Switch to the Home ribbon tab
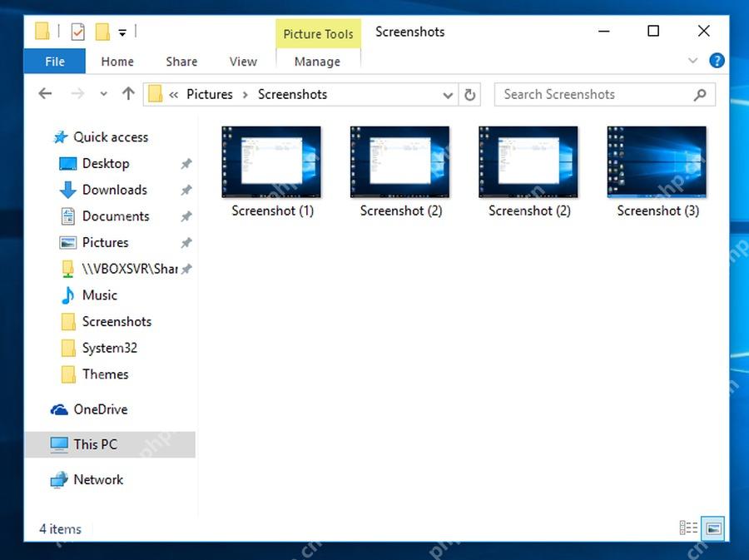Screen dimensions: 749x560 117,62
